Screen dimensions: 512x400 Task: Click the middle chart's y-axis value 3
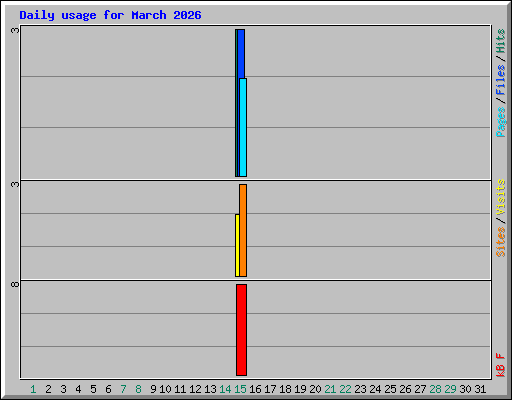pos(15,184)
